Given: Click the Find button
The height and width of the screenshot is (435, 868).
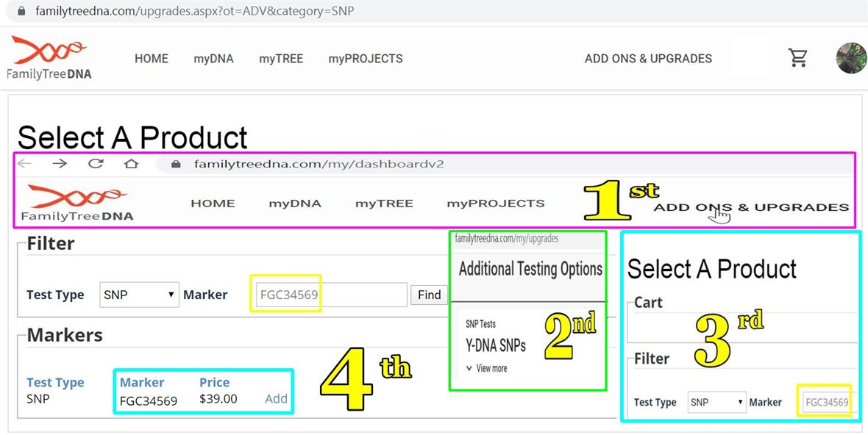Looking at the screenshot, I should click(x=429, y=295).
